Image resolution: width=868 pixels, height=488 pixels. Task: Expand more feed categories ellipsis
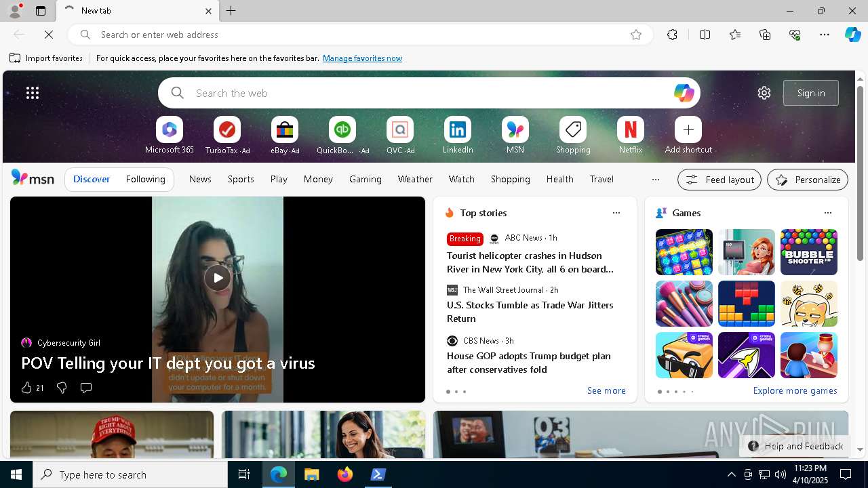pos(655,180)
